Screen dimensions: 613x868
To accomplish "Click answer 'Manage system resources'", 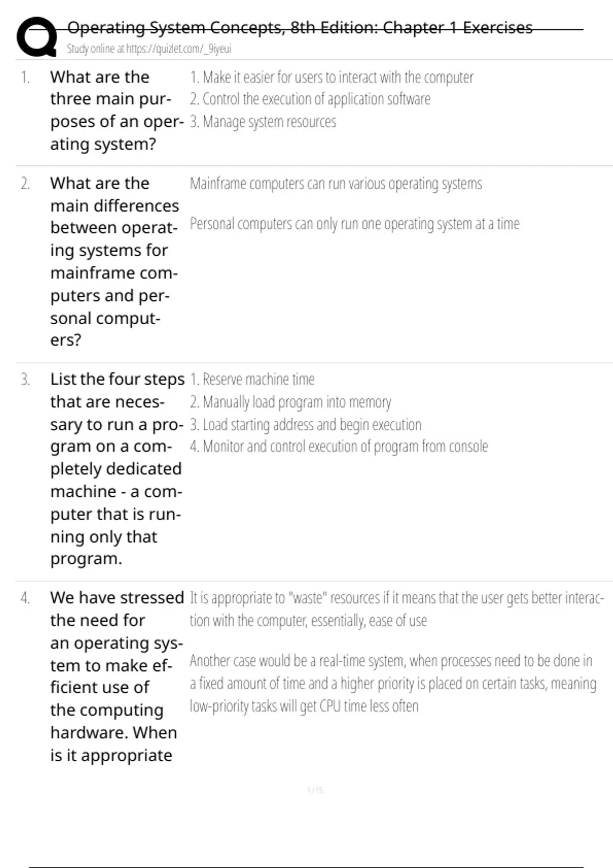I will click(x=263, y=122).
